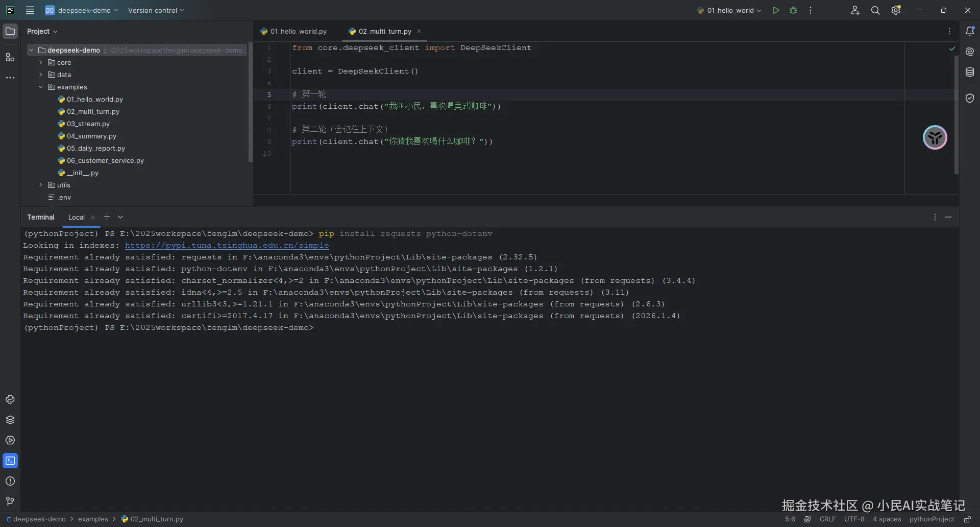The width and height of the screenshot is (980, 527).
Task: Click examples in the breadcrumb bar
Action: coord(93,519)
